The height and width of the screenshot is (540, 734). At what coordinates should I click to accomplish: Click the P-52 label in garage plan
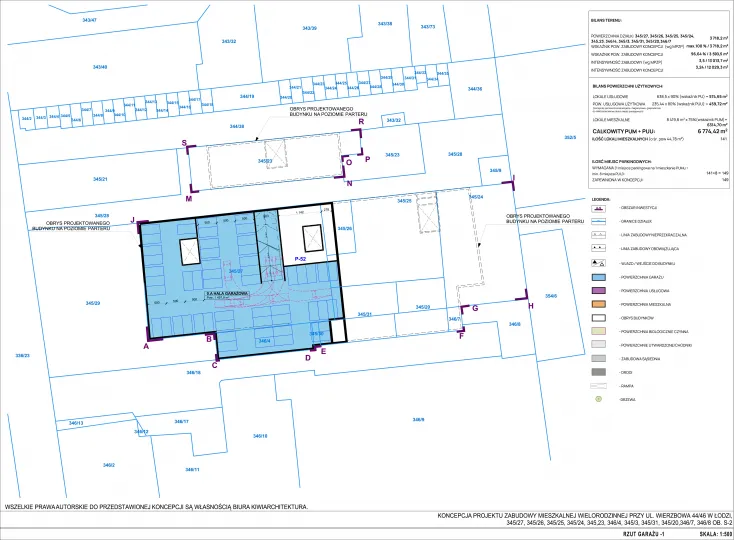299,259
